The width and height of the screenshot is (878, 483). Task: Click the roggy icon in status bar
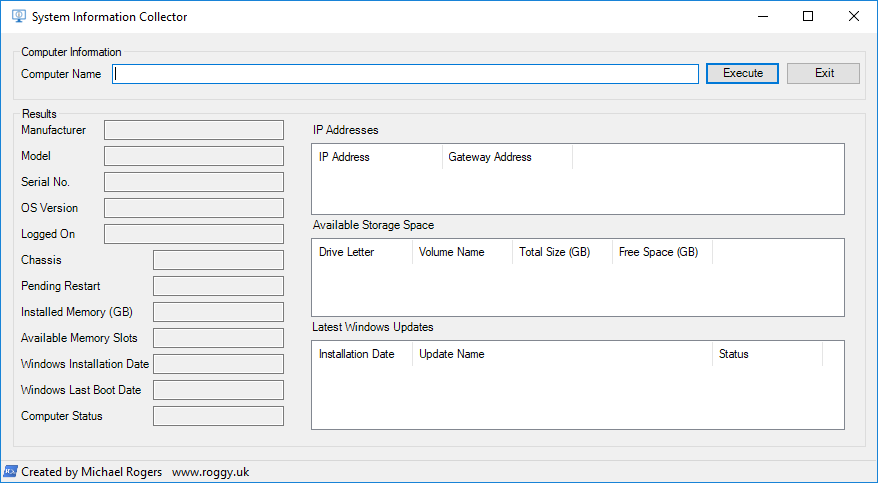click(11, 471)
